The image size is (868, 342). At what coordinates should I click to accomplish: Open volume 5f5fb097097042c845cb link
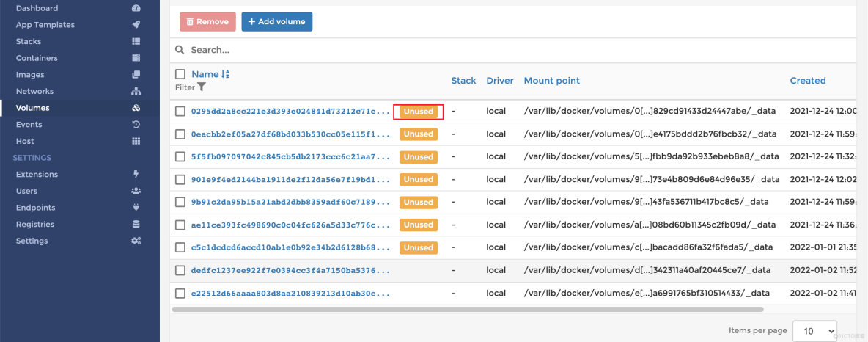(290, 157)
